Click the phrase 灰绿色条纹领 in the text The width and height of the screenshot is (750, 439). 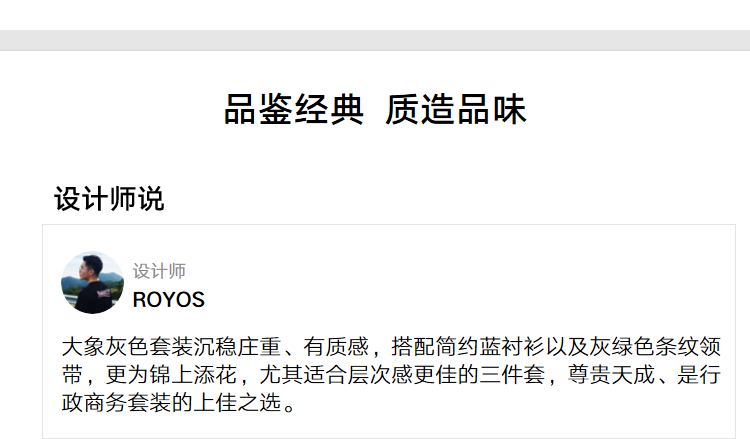655,347
